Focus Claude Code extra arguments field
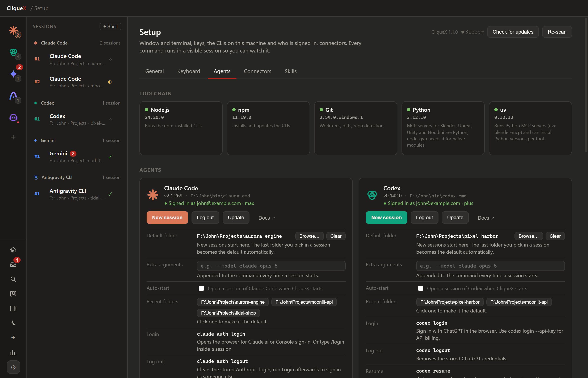Image resolution: width=588 pixels, height=378 pixels. 271,266
